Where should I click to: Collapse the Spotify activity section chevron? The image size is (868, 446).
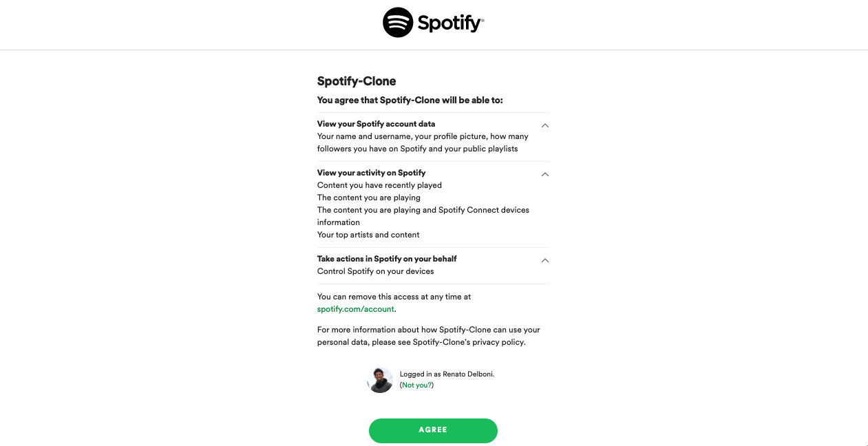click(x=544, y=174)
